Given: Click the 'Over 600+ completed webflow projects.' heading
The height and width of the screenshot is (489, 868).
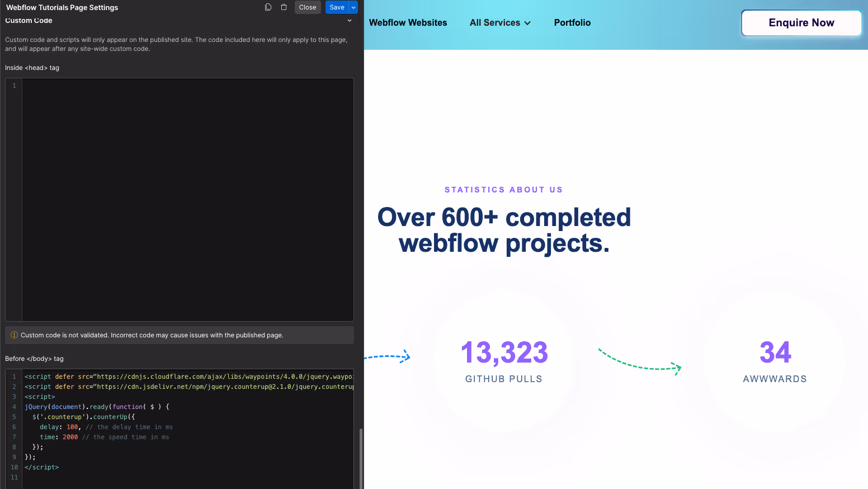Looking at the screenshot, I should pyautogui.click(x=504, y=230).
